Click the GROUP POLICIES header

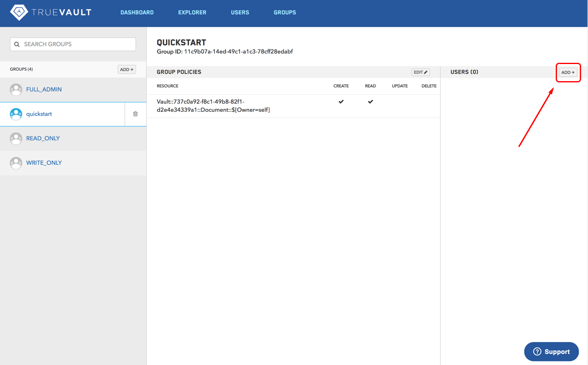pyautogui.click(x=179, y=72)
